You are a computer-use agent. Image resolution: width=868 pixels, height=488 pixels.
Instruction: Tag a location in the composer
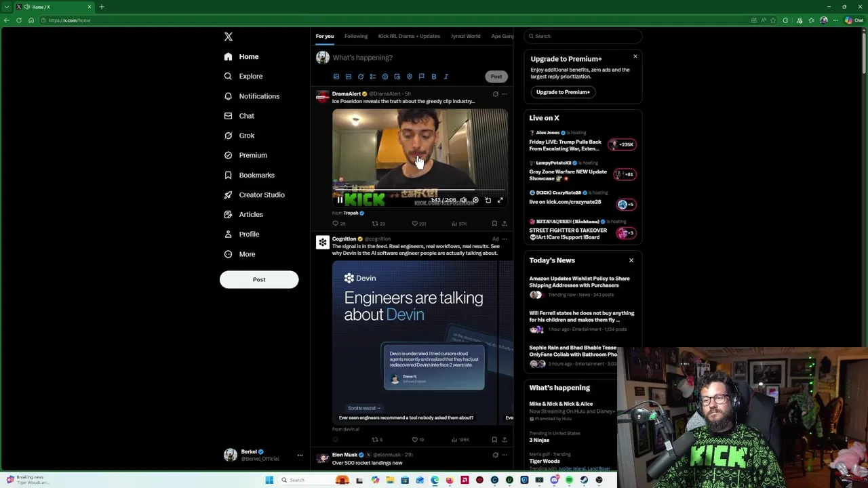tap(410, 77)
